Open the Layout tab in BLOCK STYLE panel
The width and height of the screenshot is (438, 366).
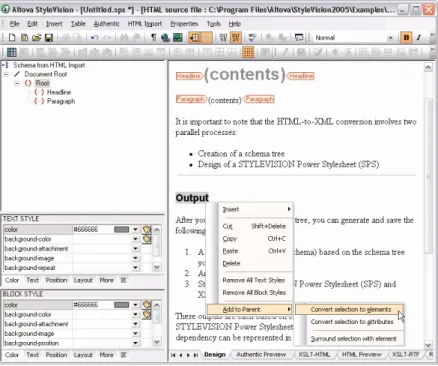(x=83, y=355)
